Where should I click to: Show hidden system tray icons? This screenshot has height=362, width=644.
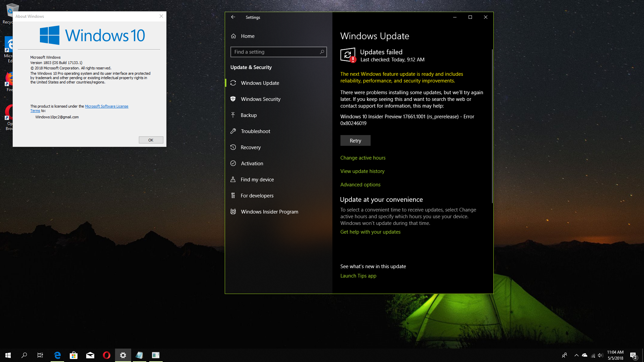point(576,355)
